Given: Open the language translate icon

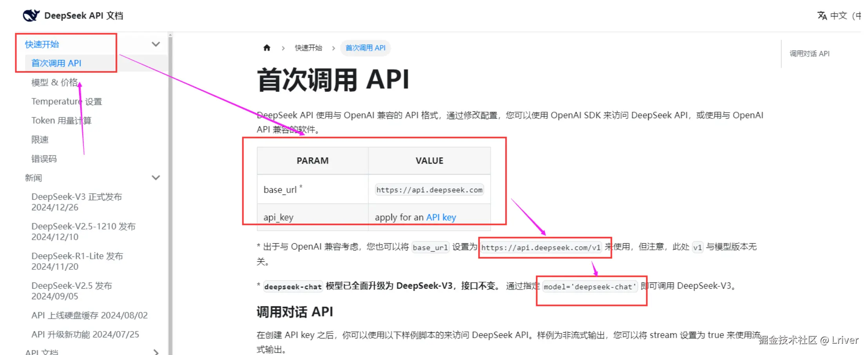Looking at the screenshot, I should coord(822,16).
